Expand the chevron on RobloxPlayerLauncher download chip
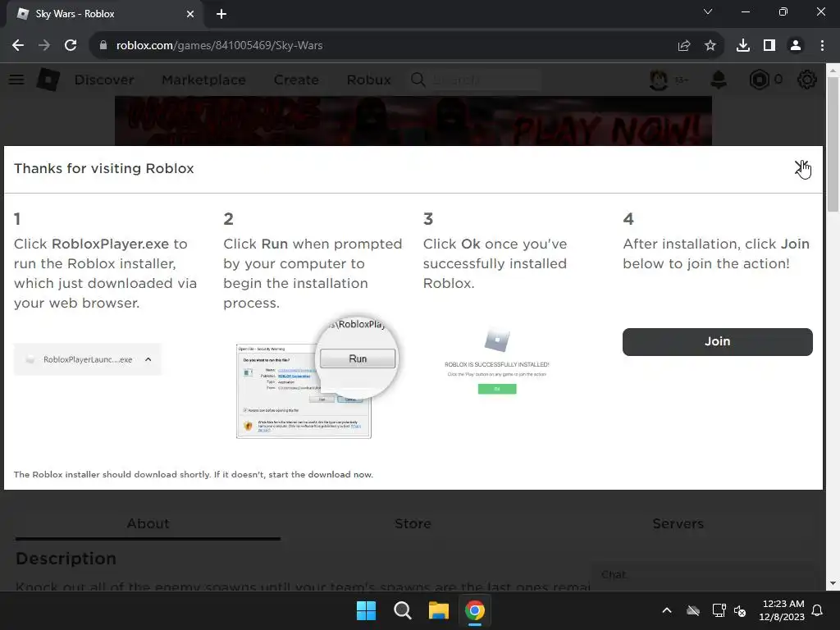This screenshot has width=840, height=630. point(148,359)
